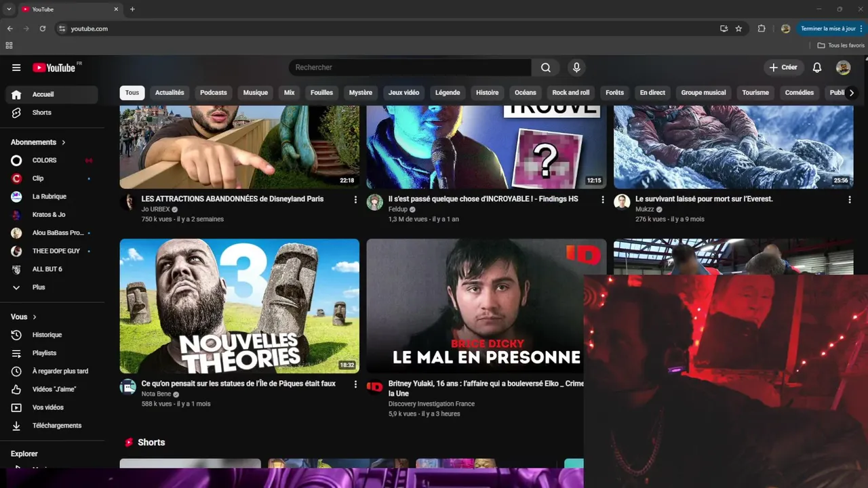Open Téléchargements in sidebar
Viewport: 868px width, 488px height.
point(52,426)
